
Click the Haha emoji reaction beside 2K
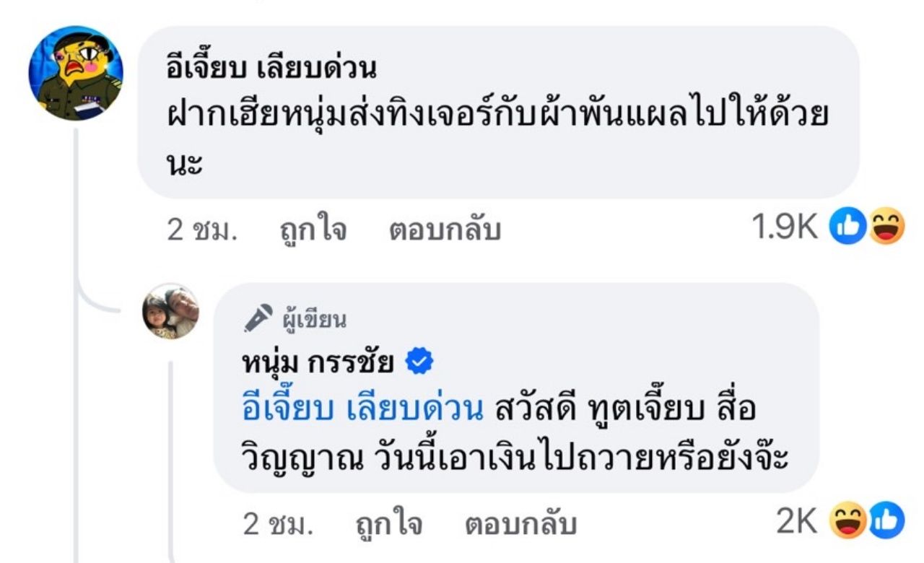click(x=847, y=523)
